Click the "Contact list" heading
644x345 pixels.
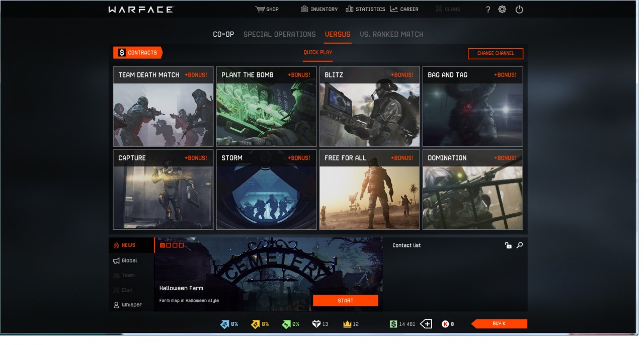(407, 245)
